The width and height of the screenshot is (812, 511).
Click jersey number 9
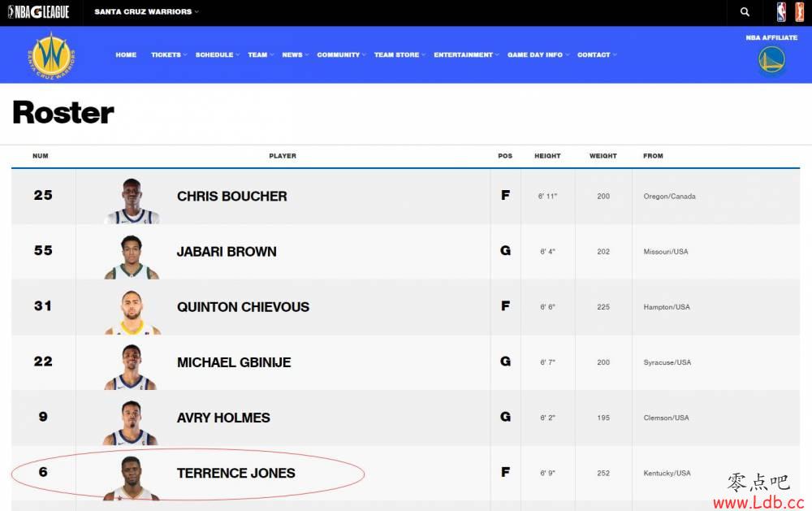pos(43,418)
